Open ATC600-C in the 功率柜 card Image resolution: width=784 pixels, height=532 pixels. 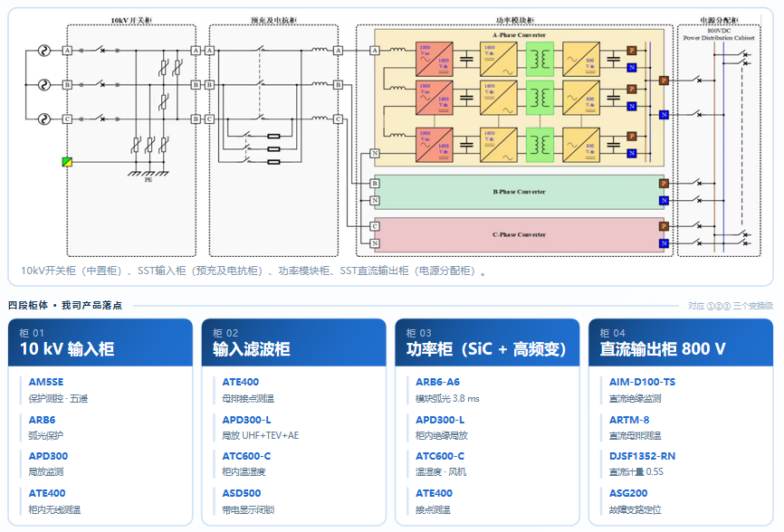pos(440,456)
